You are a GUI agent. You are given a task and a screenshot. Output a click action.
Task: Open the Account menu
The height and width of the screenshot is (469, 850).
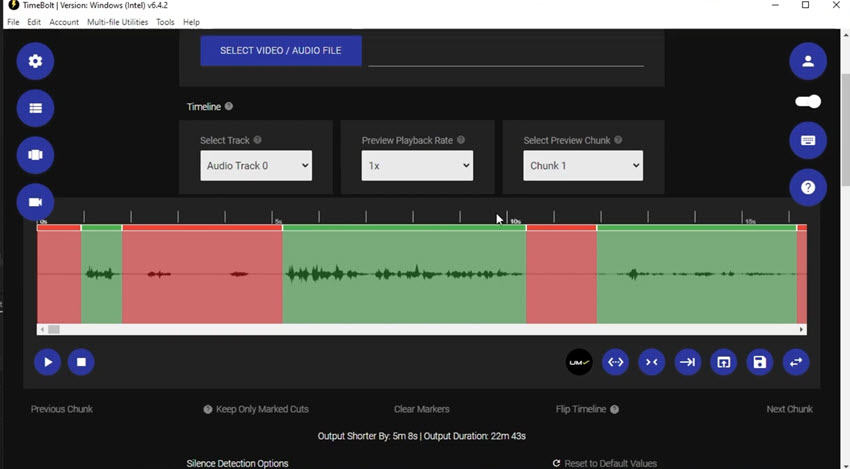click(x=64, y=22)
